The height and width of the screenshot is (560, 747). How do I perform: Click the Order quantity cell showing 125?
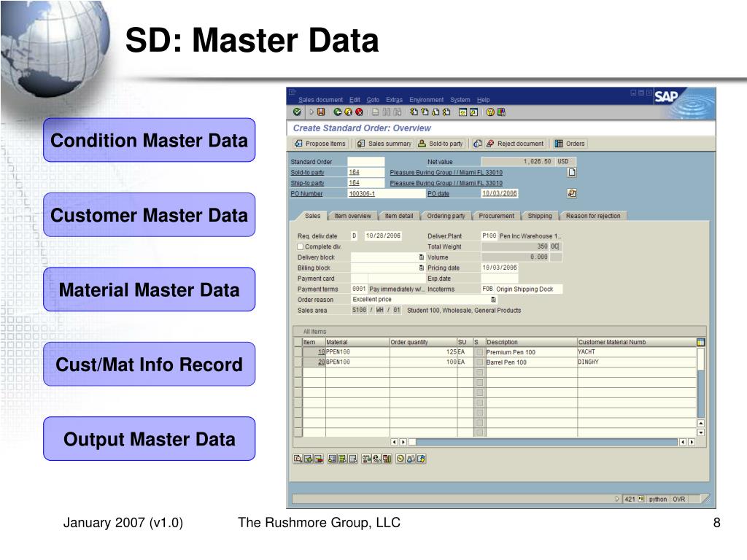423,352
